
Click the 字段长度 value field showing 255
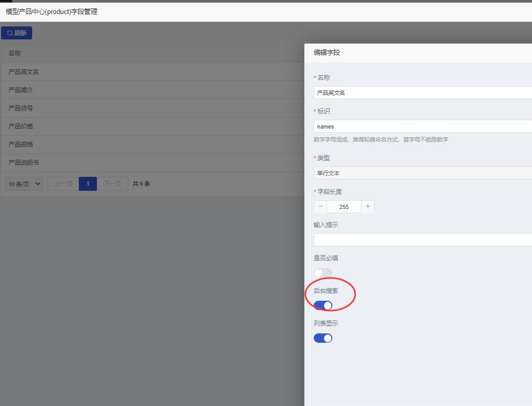tap(344, 206)
